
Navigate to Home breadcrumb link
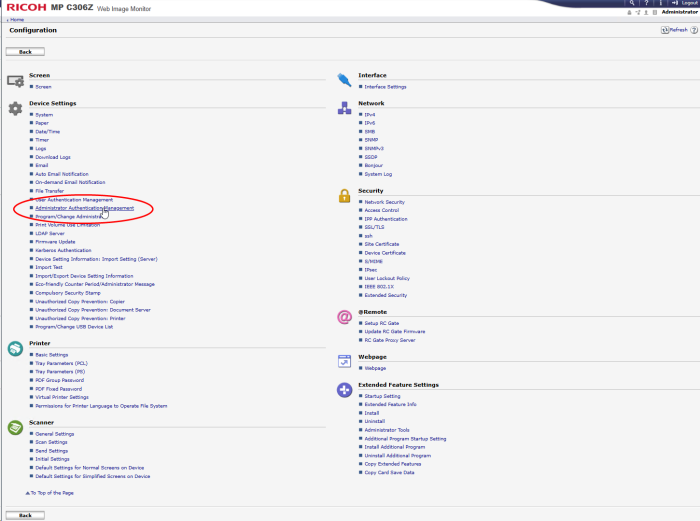pos(17,19)
